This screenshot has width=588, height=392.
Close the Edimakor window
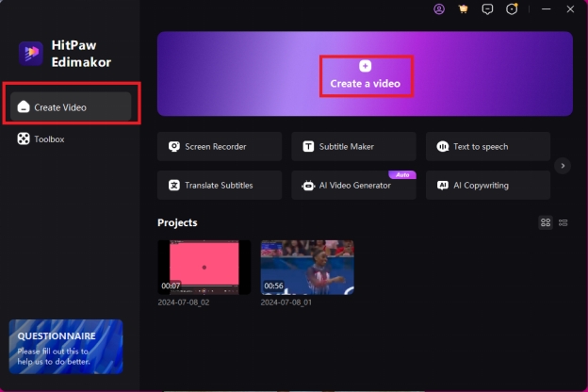570,9
